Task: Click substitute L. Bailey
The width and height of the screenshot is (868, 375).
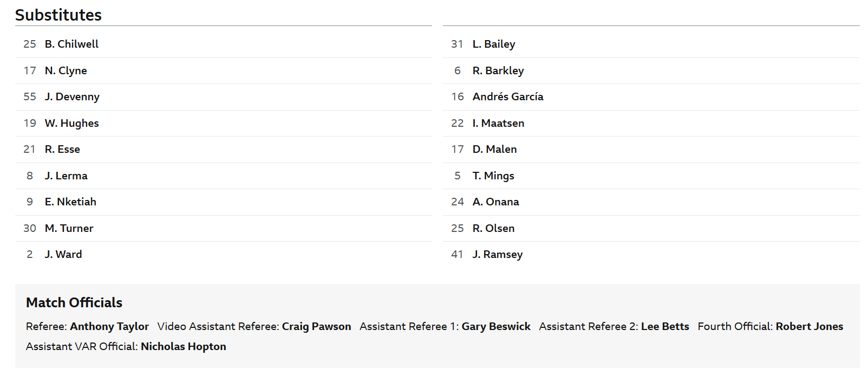Action: coord(494,44)
